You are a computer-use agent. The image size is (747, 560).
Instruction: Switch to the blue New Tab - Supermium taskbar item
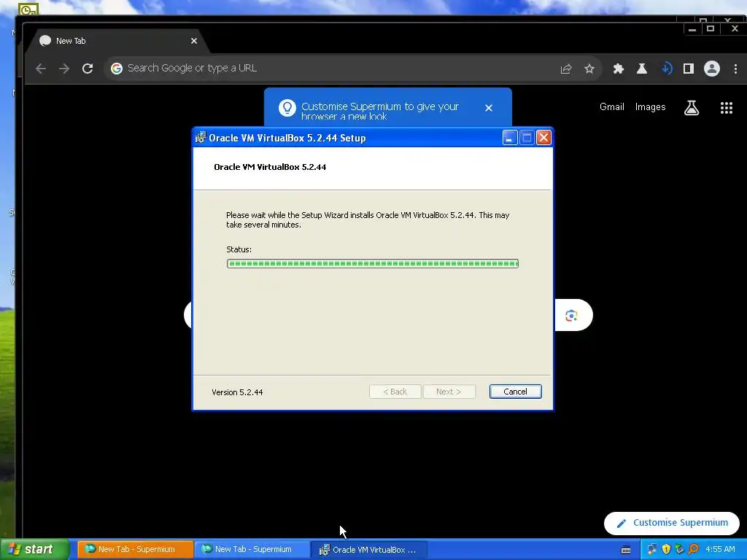[x=252, y=550]
